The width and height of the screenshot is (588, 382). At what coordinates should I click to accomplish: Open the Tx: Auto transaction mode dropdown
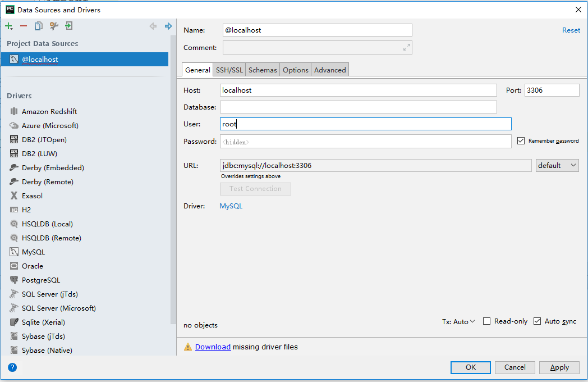tap(458, 321)
